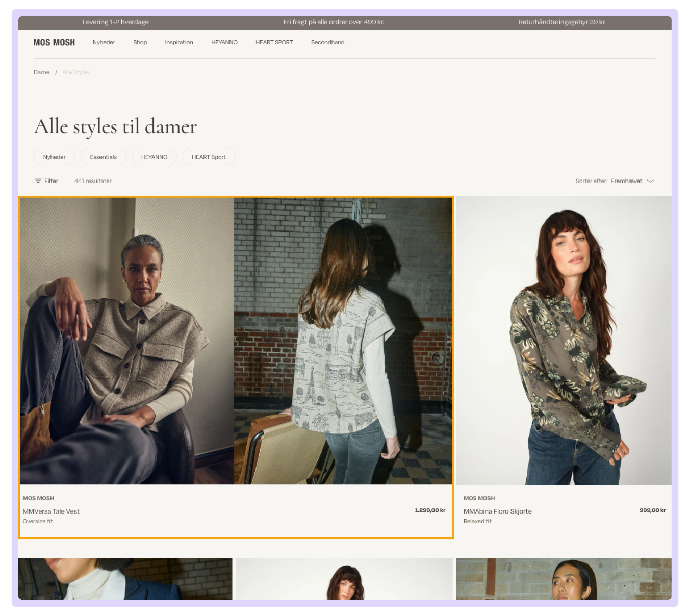This screenshot has height=616, width=690.
Task: Select the HEYANNO category pill
Action: click(154, 157)
